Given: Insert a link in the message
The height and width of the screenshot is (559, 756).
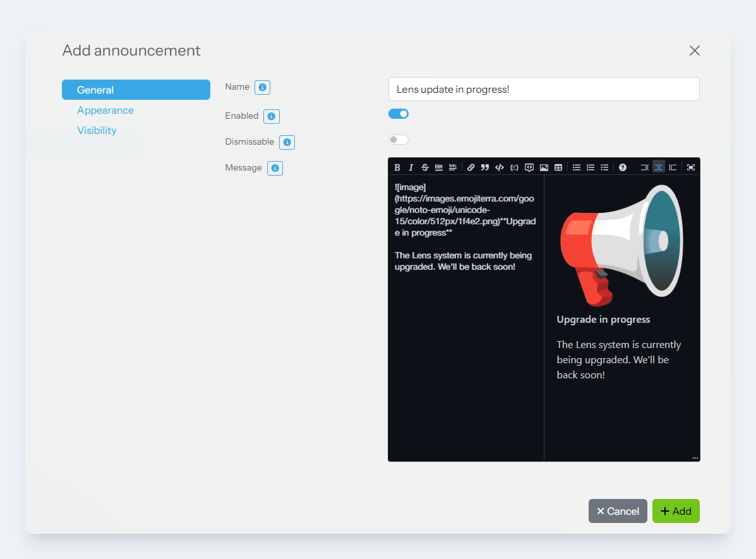Looking at the screenshot, I should (471, 167).
